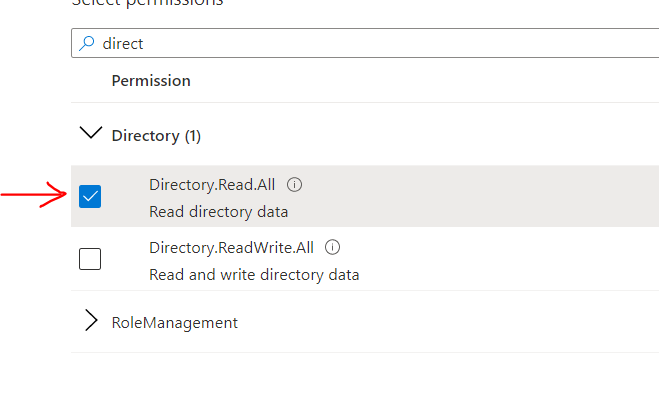Click the Directory.Read.All permission name
The width and height of the screenshot is (659, 398).
212,185
